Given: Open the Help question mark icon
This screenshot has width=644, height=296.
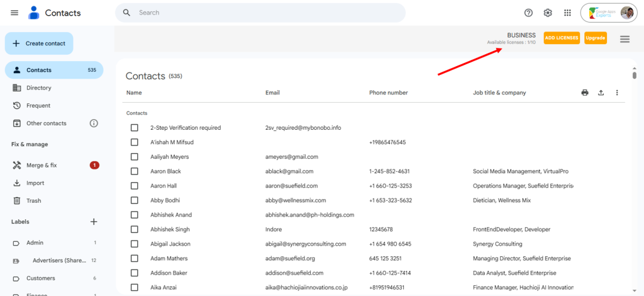Looking at the screenshot, I should 528,13.
